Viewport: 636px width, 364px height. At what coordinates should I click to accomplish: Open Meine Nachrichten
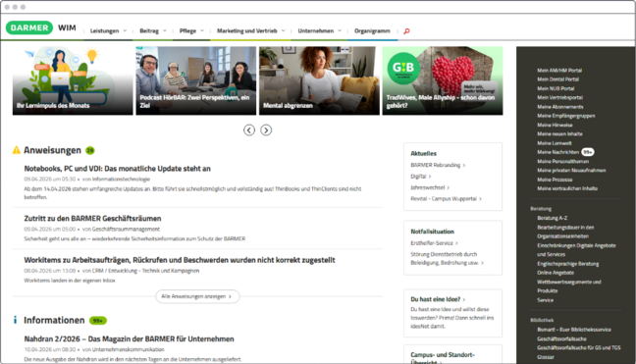coord(558,152)
